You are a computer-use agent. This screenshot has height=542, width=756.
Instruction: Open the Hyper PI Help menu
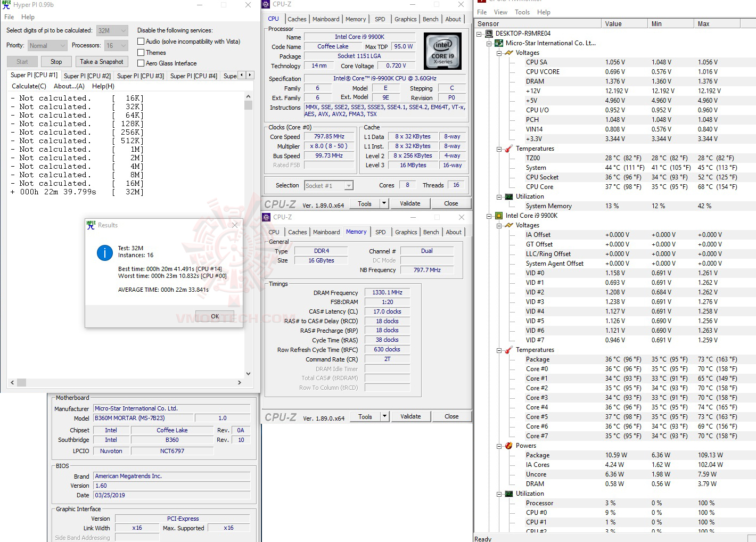[x=28, y=17]
